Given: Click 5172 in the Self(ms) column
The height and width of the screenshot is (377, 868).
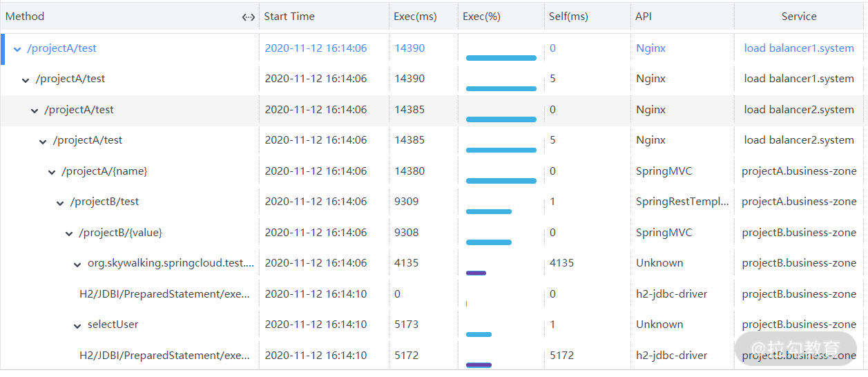Looking at the screenshot, I should pos(562,356).
